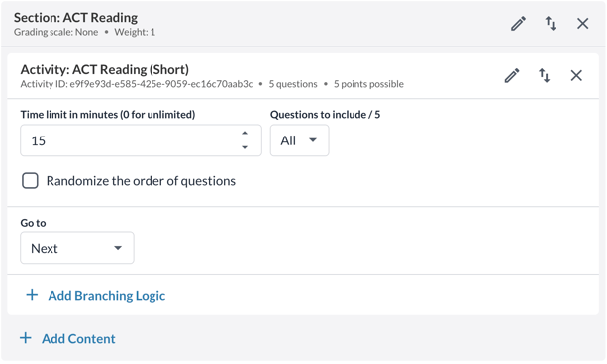Open the Go to Next dropdown

point(77,248)
